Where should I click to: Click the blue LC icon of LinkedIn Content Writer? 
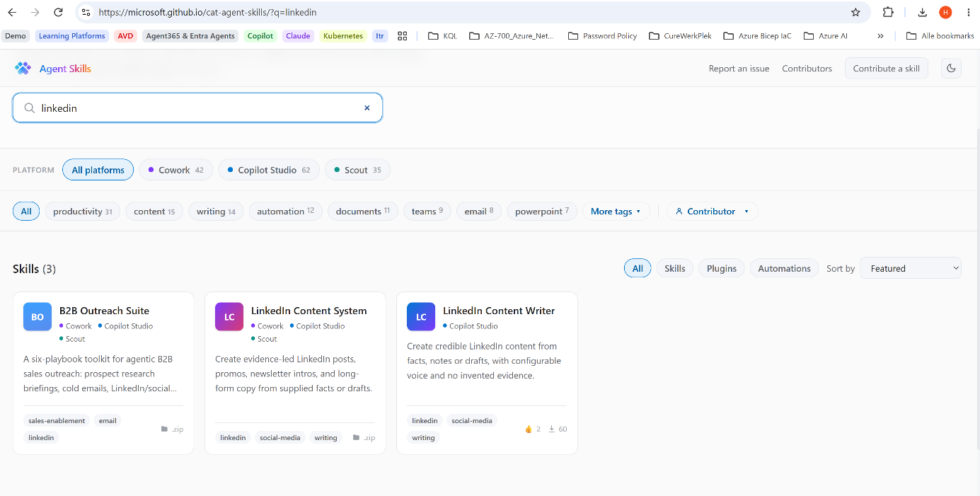[x=421, y=317]
